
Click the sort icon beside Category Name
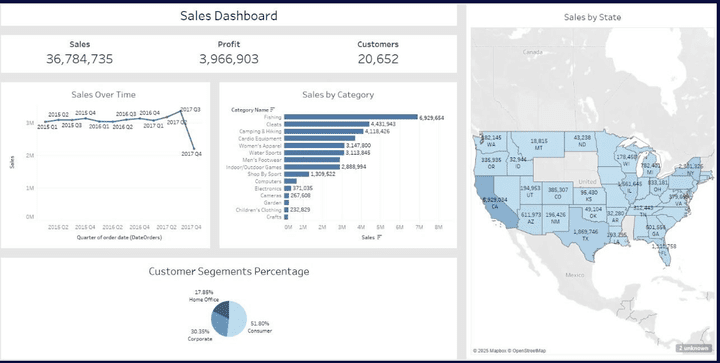pyautogui.click(x=273, y=110)
